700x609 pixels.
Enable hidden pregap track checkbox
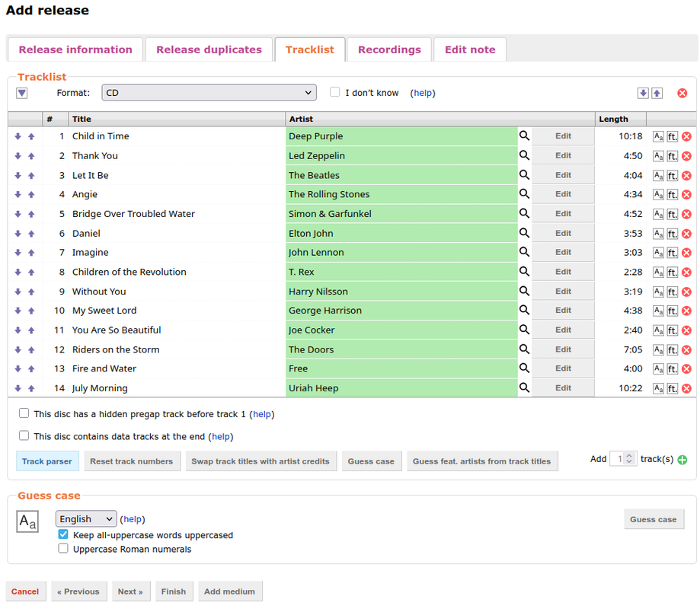point(24,413)
